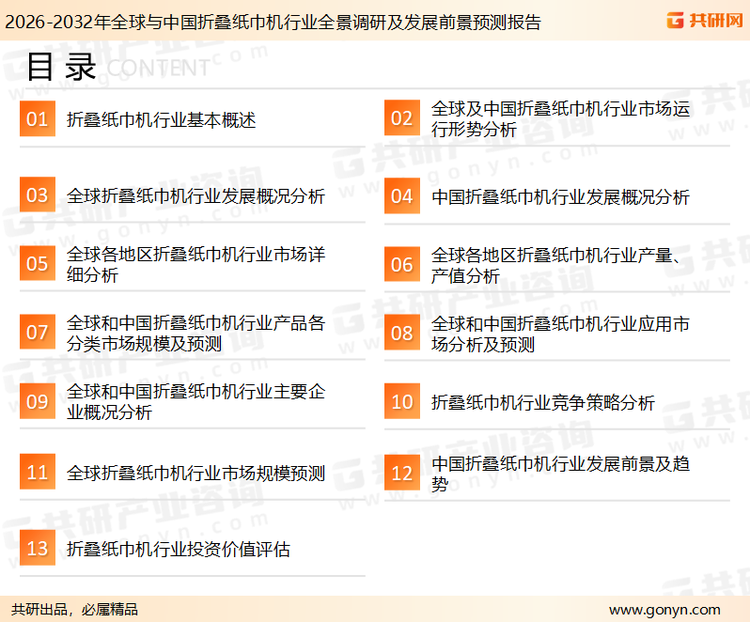Click the orange 06 number badge

click(x=402, y=264)
